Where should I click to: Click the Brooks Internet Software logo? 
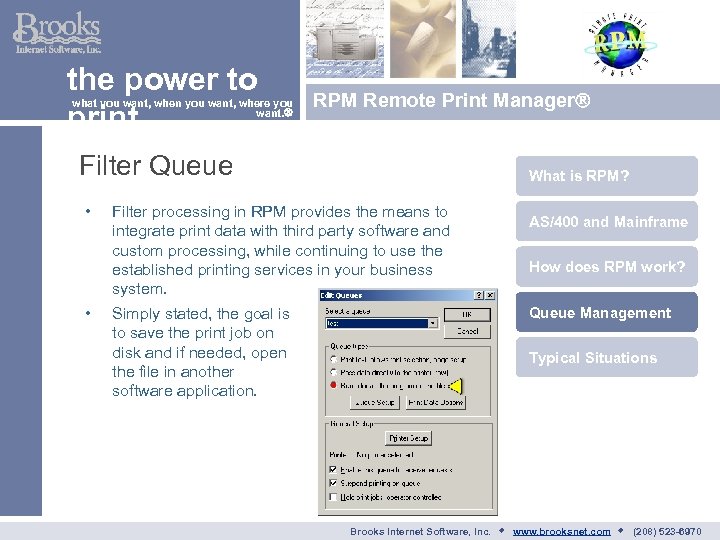[57, 33]
